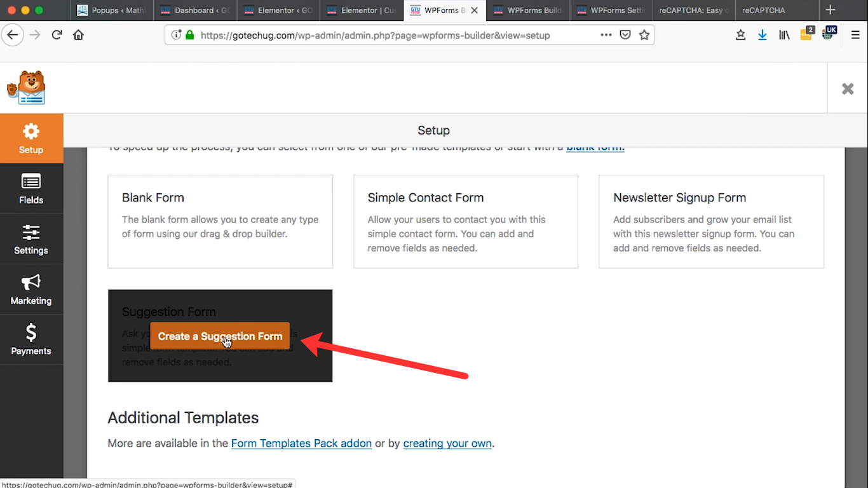
Task: Open the Setup panel in the sidebar
Action: (31, 139)
